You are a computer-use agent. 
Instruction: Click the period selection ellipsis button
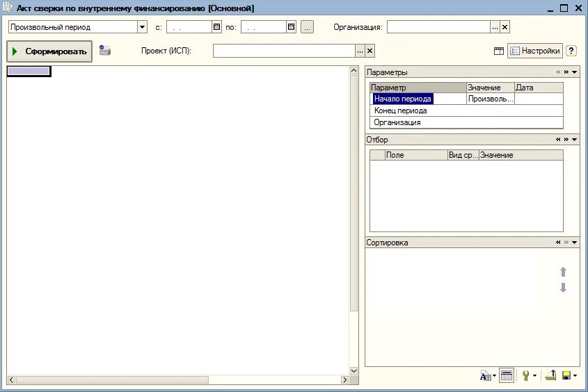(x=307, y=27)
